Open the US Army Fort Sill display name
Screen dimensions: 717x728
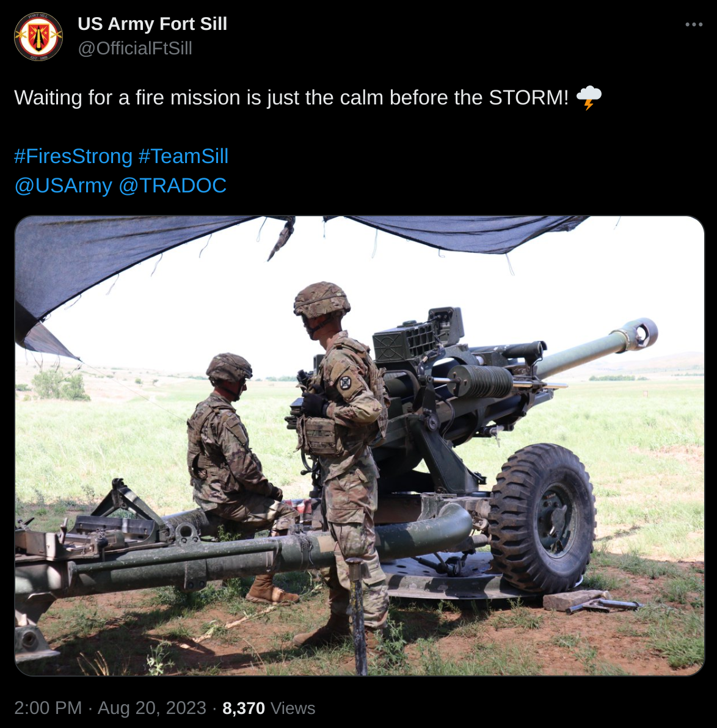[x=152, y=24]
